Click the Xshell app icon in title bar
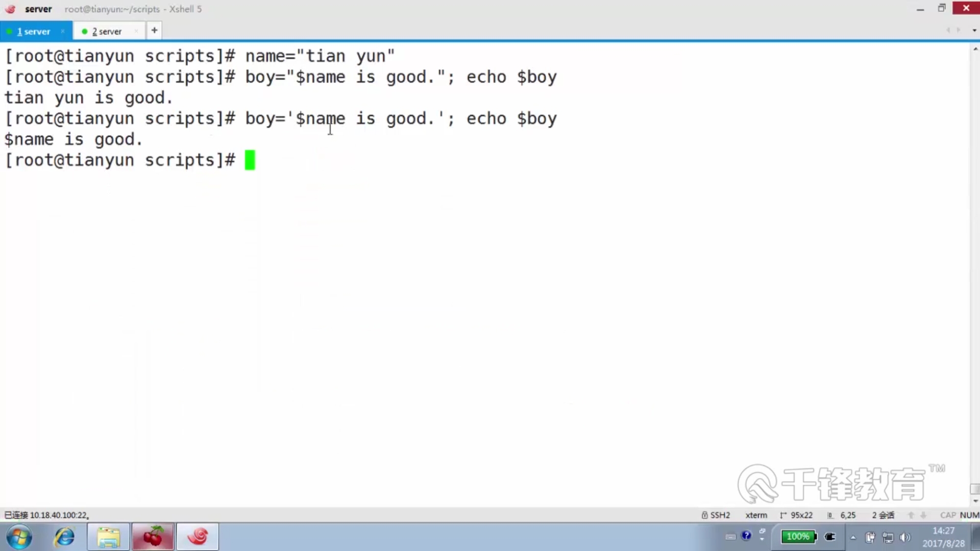 (x=10, y=9)
